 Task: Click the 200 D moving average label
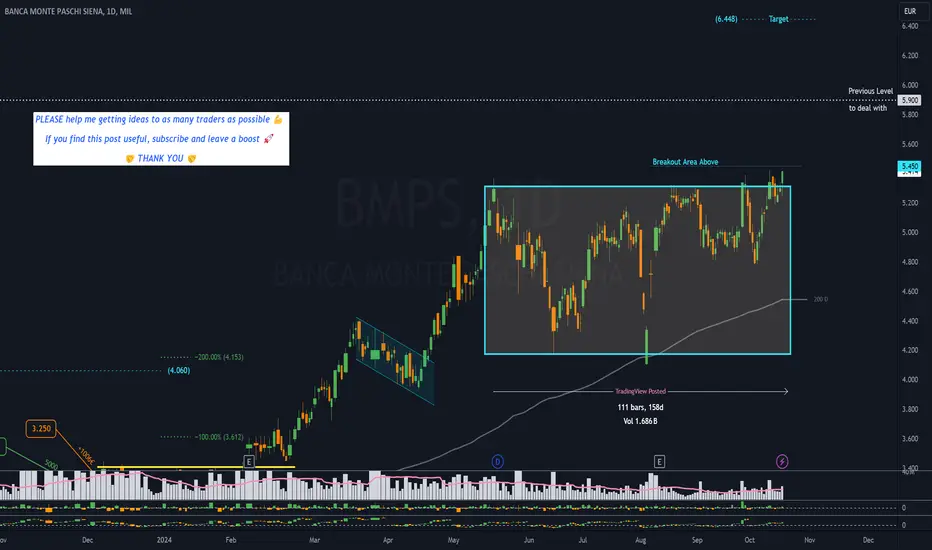[820, 299]
